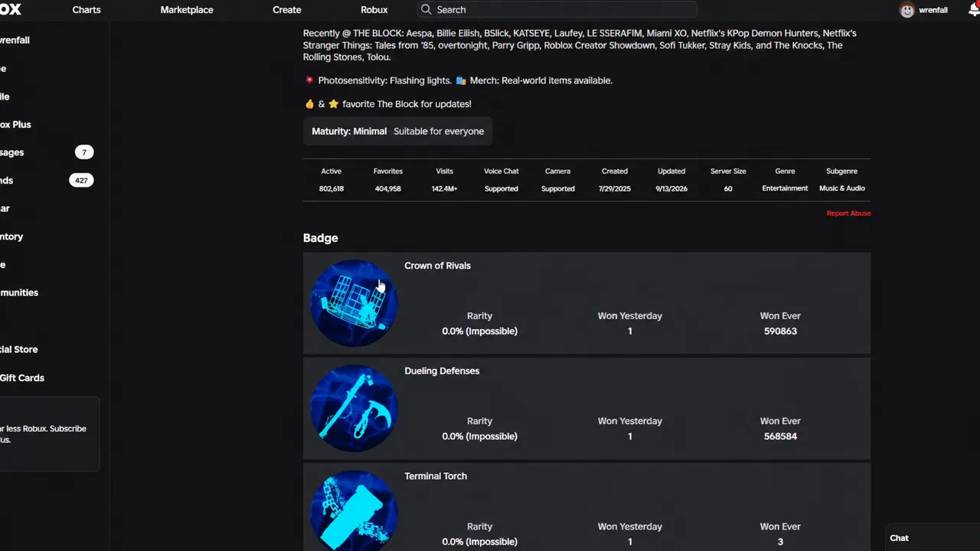
Task: Open the Create section
Action: click(x=287, y=10)
